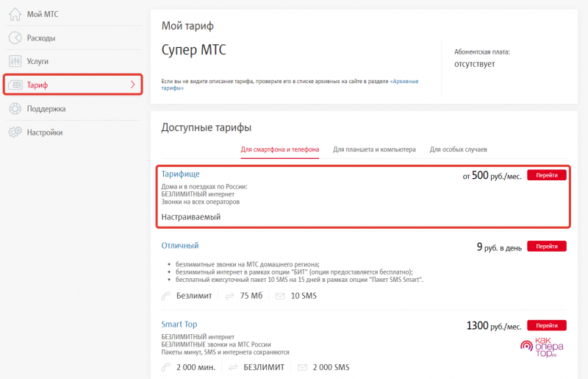Click the Супер МТС tariff name
The height and width of the screenshot is (379, 588).
193,50
